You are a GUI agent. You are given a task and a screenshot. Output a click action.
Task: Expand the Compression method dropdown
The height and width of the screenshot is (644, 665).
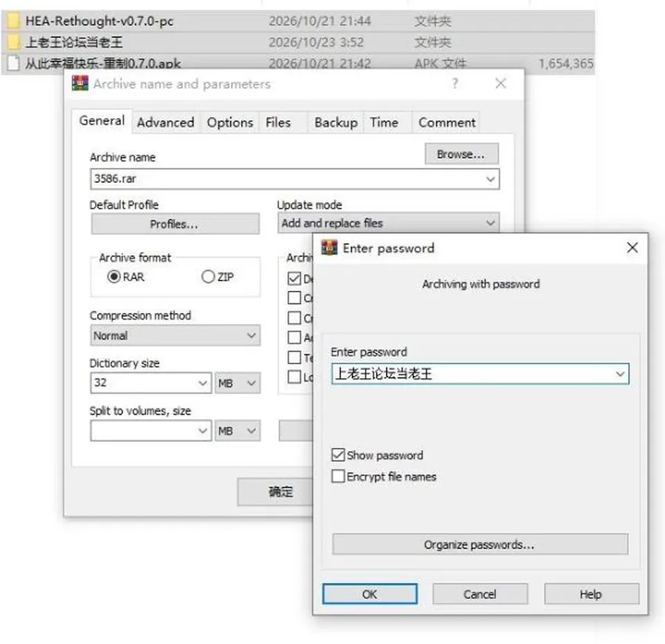click(x=175, y=335)
